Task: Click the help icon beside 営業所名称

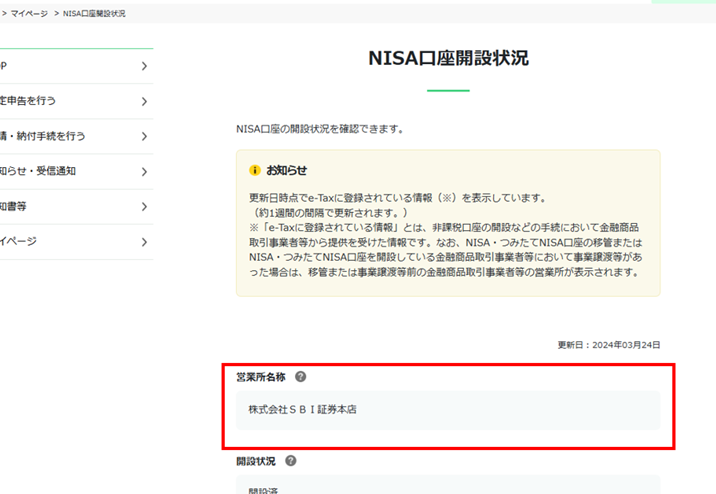Action: point(301,377)
